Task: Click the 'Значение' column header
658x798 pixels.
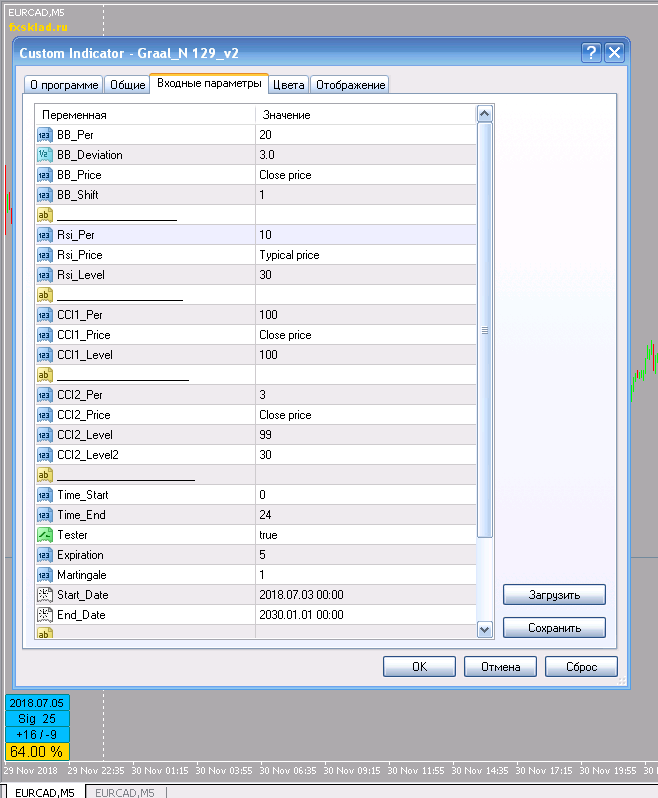Action: [x=366, y=115]
